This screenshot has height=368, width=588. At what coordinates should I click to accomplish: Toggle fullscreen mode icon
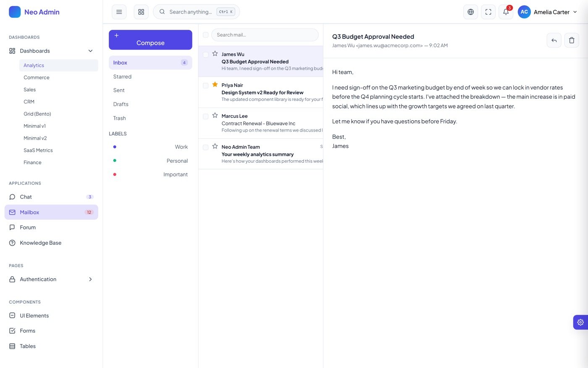tap(488, 12)
